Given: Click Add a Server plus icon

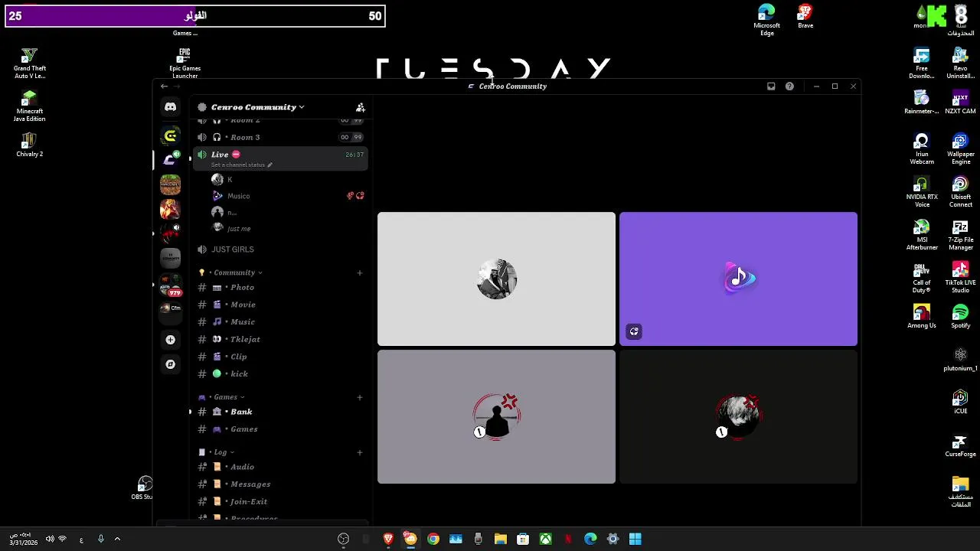Looking at the screenshot, I should tap(170, 340).
